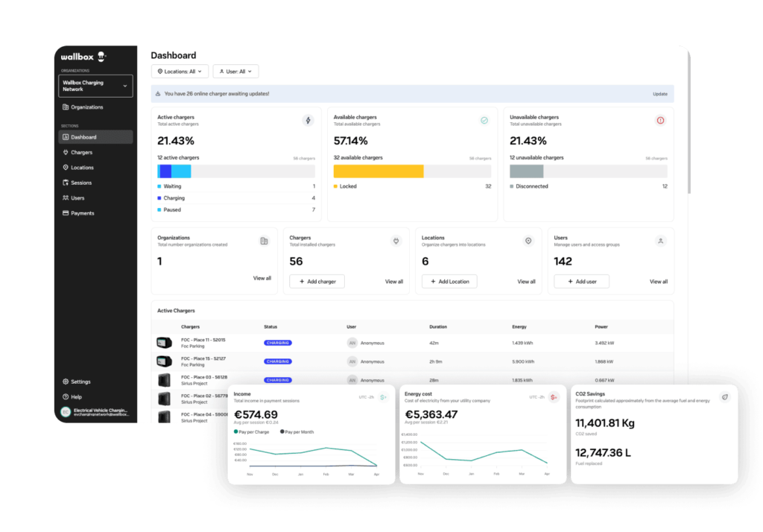Click the pin icon on Locations card
Screen dimensions: 763x532
coord(528,241)
